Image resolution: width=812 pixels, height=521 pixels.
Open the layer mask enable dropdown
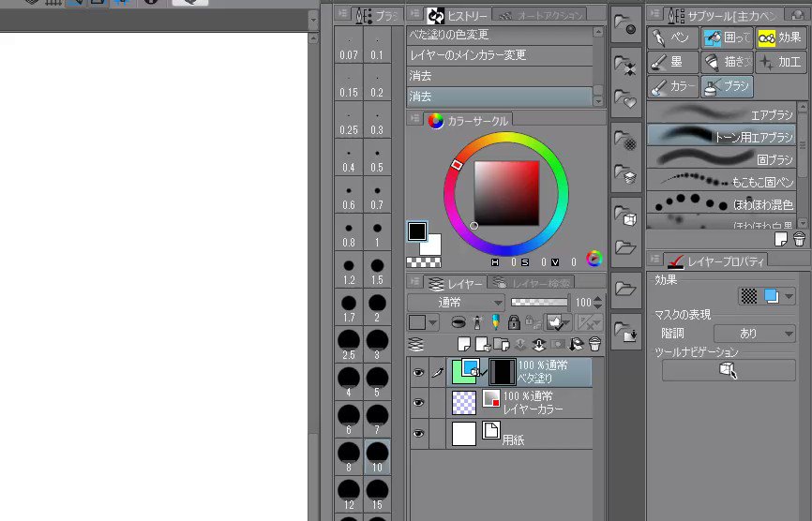559,323
